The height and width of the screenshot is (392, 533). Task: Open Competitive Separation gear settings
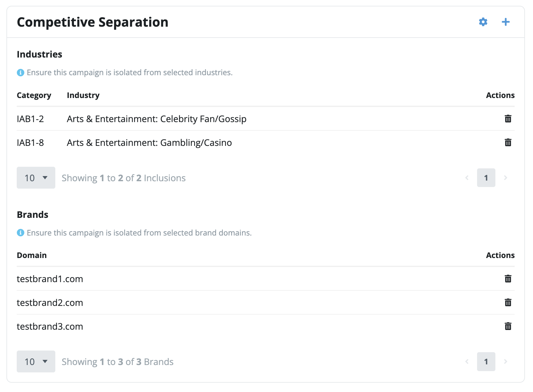pos(483,22)
